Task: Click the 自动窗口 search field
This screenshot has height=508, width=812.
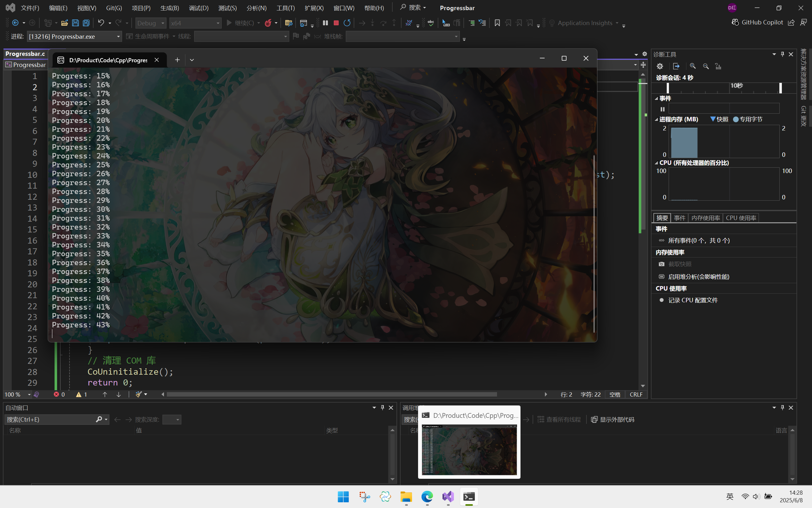Action: (x=56, y=419)
